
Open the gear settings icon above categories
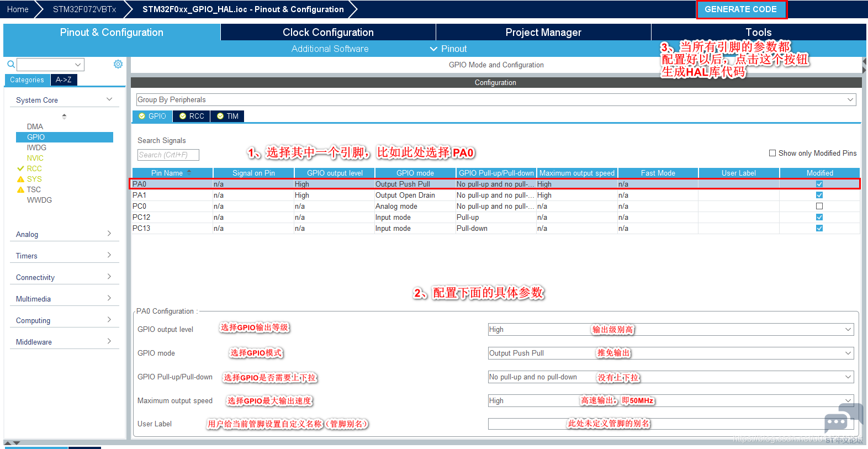(118, 64)
